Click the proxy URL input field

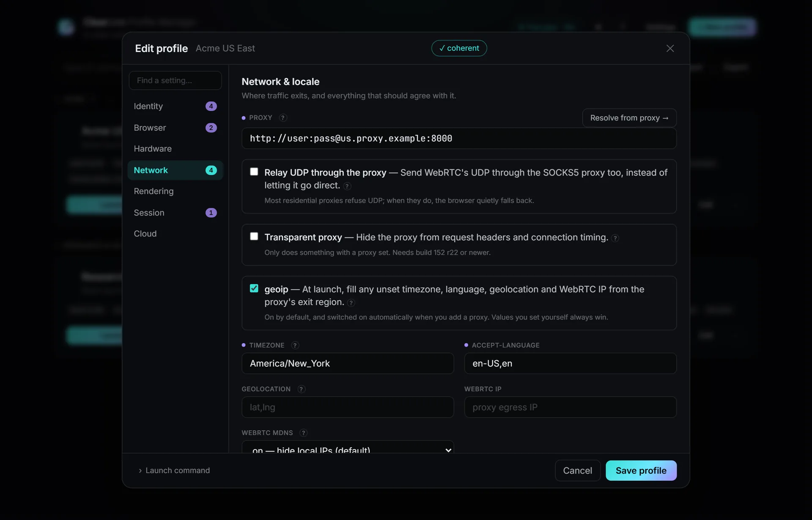[459, 138]
